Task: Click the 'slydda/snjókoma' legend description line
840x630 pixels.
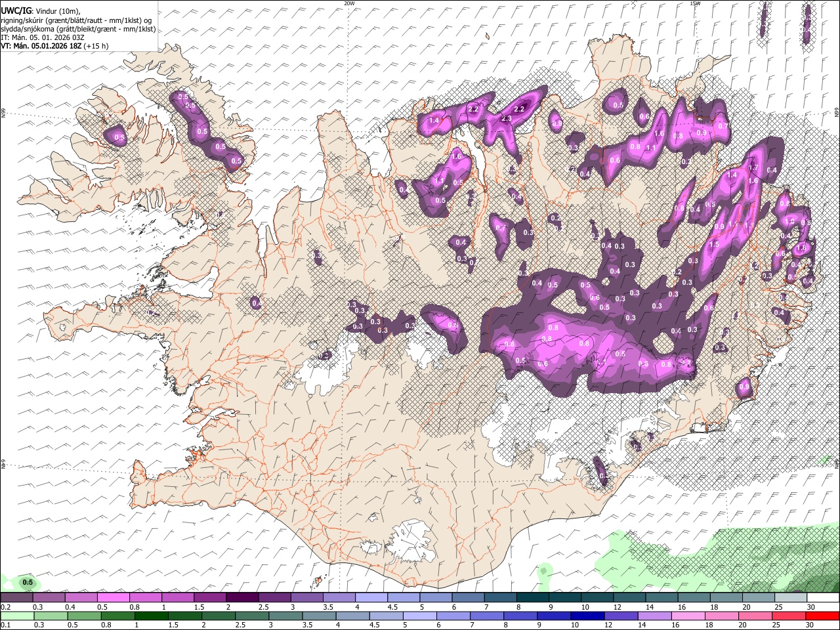Action: point(78,29)
